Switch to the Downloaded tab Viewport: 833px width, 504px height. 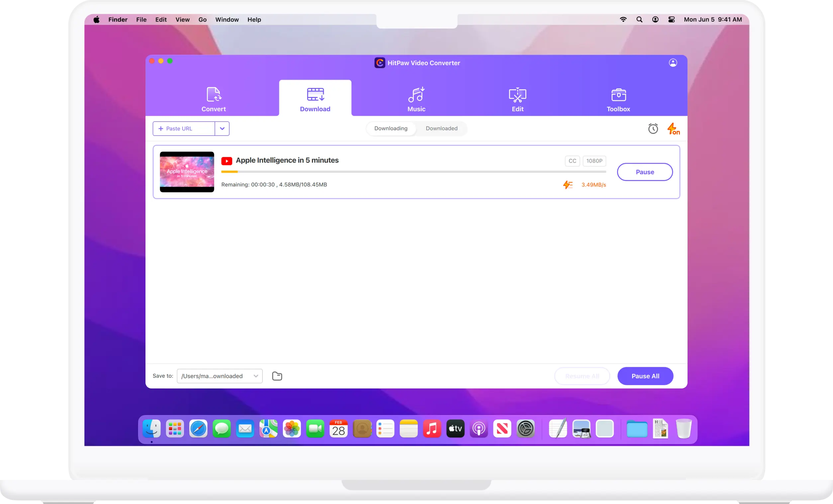(x=441, y=128)
